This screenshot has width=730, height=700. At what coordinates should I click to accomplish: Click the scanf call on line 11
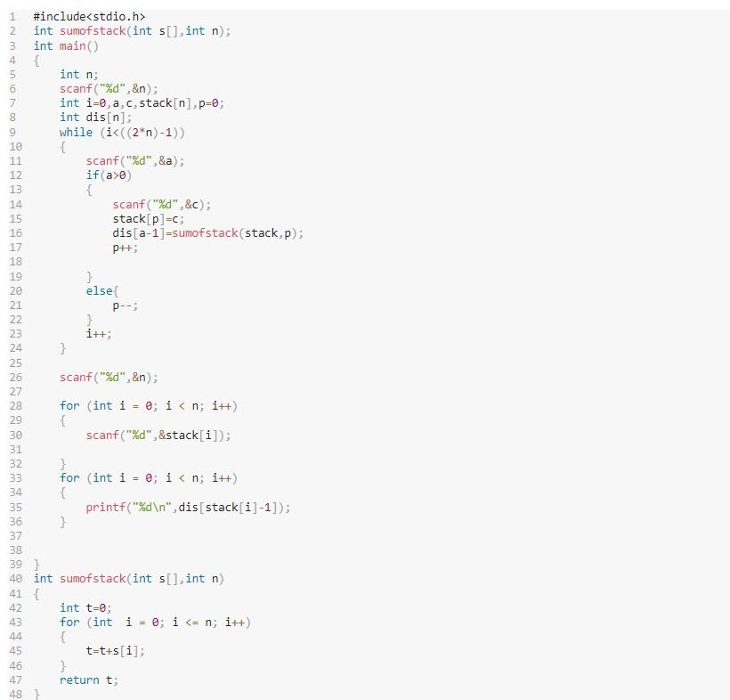pyautogui.click(x=134, y=160)
